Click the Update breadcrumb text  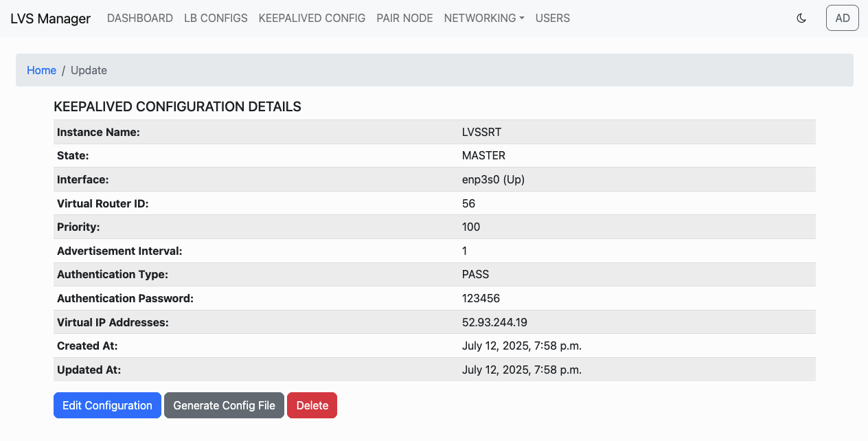coord(89,70)
